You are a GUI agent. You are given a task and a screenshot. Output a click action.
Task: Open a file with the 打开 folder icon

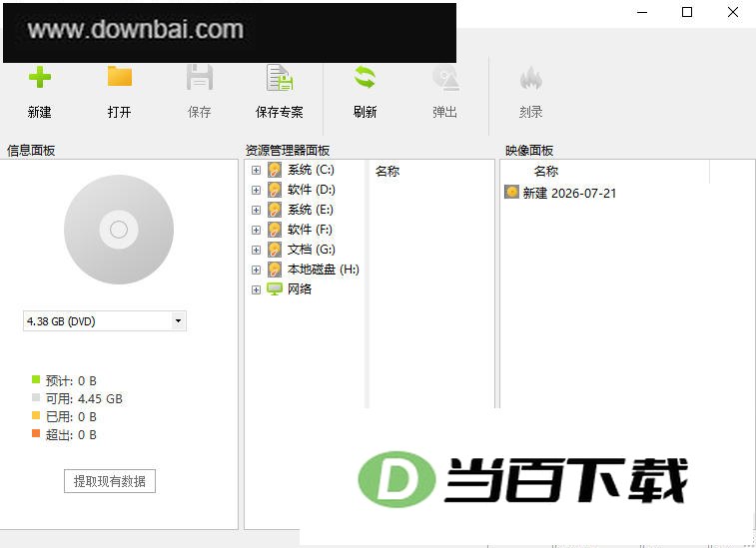pyautogui.click(x=120, y=77)
